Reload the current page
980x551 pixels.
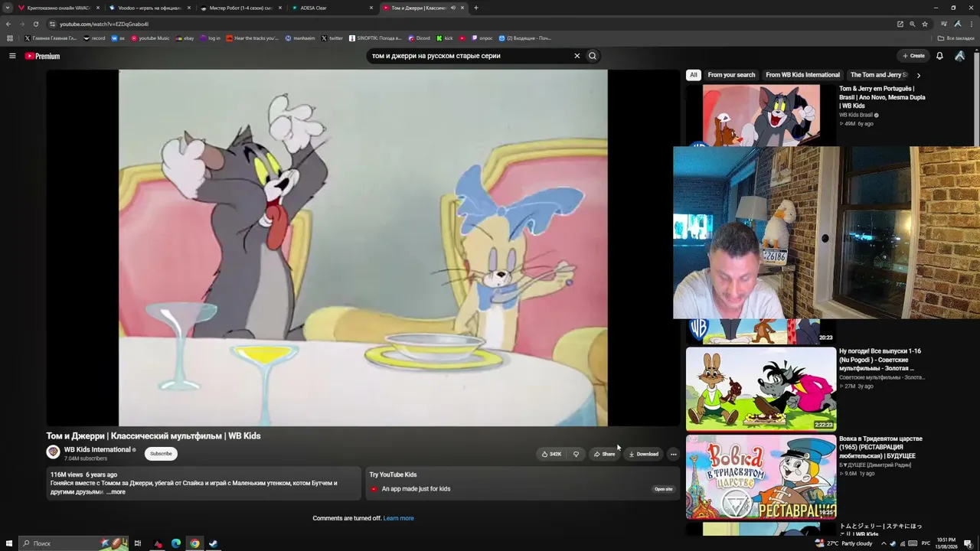(35, 24)
